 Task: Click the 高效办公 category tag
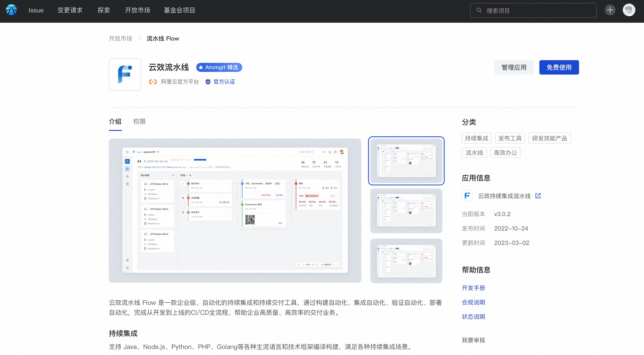pyautogui.click(x=506, y=153)
